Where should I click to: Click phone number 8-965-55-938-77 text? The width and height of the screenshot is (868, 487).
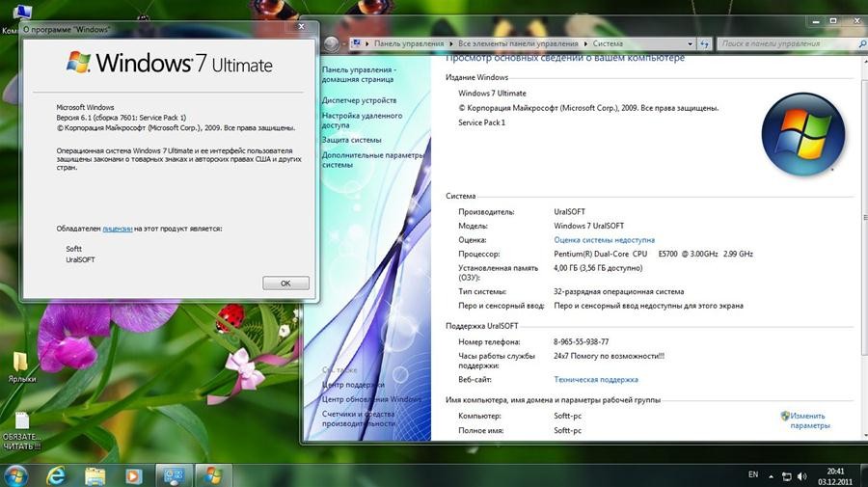[x=581, y=342]
